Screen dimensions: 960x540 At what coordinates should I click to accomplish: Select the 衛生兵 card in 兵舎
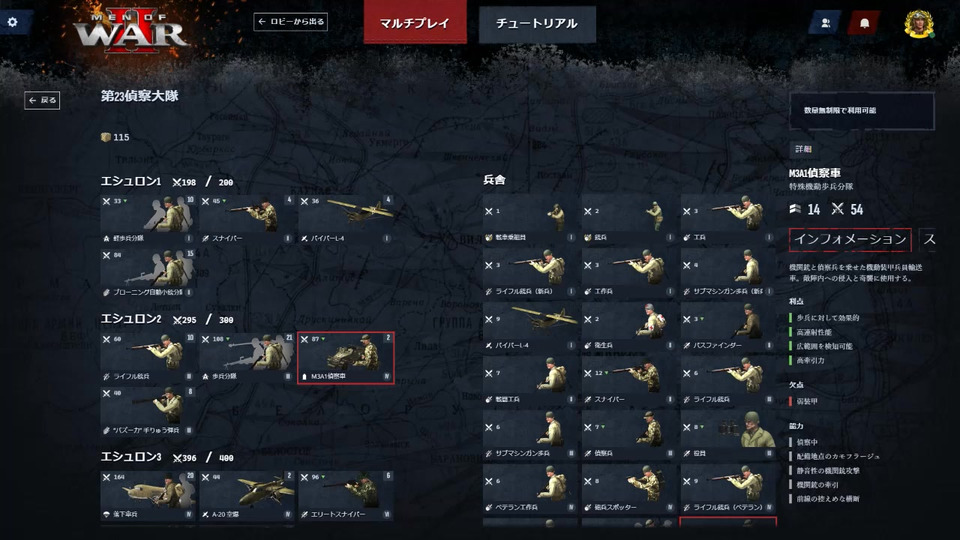tap(628, 326)
